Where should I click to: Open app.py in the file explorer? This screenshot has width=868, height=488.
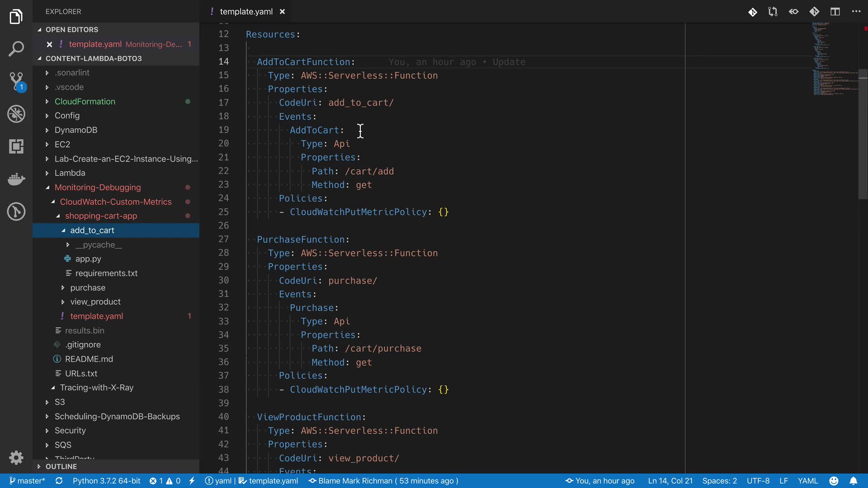click(88, 259)
